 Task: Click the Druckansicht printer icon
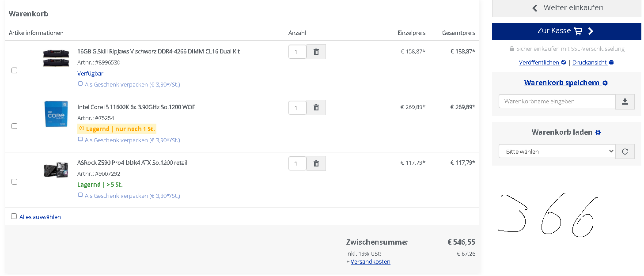611,63
